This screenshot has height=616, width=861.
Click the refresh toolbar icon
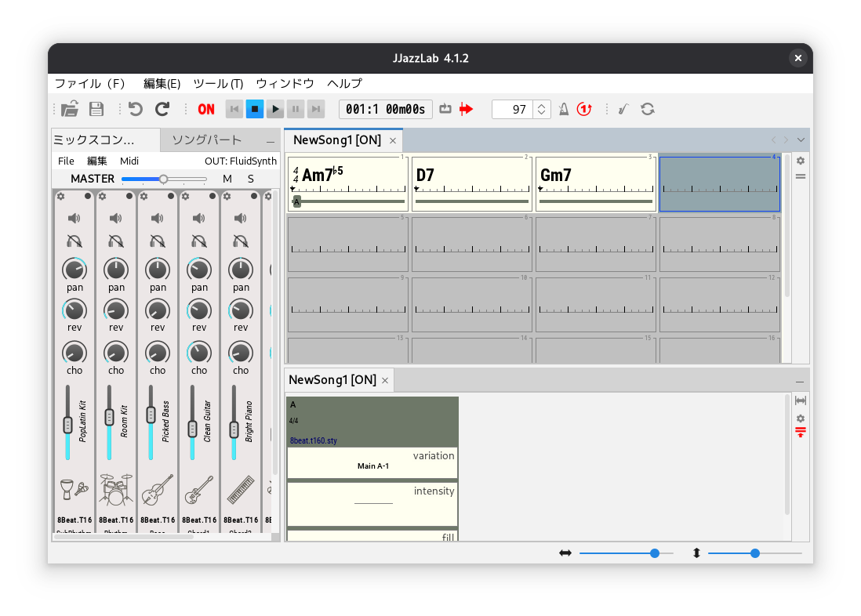click(x=648, y=109)
